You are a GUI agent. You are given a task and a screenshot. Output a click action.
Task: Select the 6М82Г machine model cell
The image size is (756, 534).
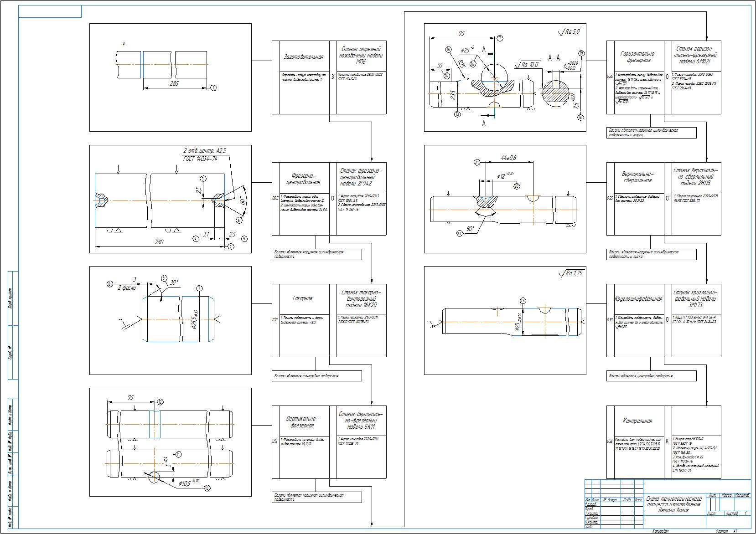pos(696,55)
